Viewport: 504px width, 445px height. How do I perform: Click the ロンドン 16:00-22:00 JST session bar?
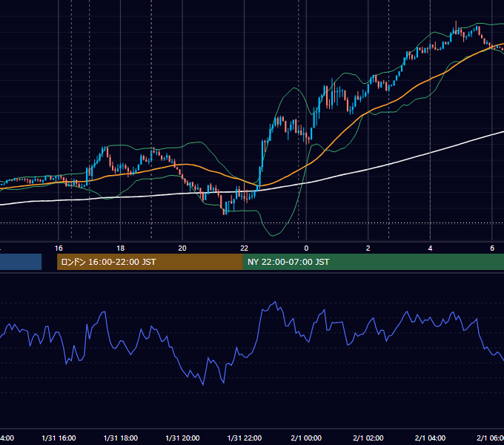coord(150,262)
